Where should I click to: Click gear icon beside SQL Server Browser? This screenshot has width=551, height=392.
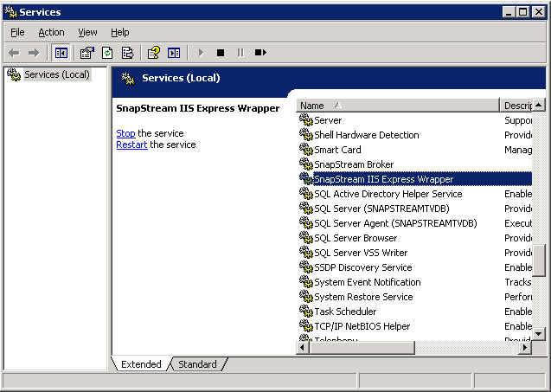tap(305, 238)
